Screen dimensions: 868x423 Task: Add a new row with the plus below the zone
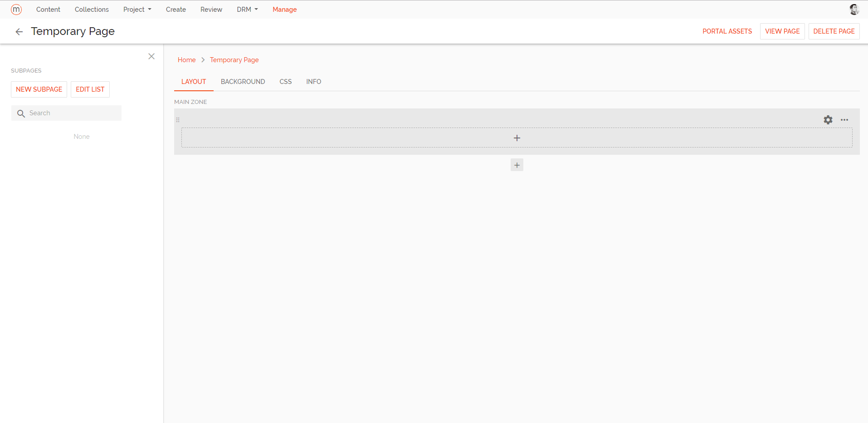[x=517, y=164]
